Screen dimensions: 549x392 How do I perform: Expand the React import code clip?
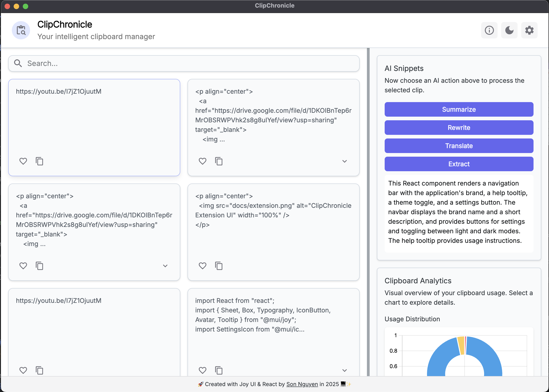point(345,370)
